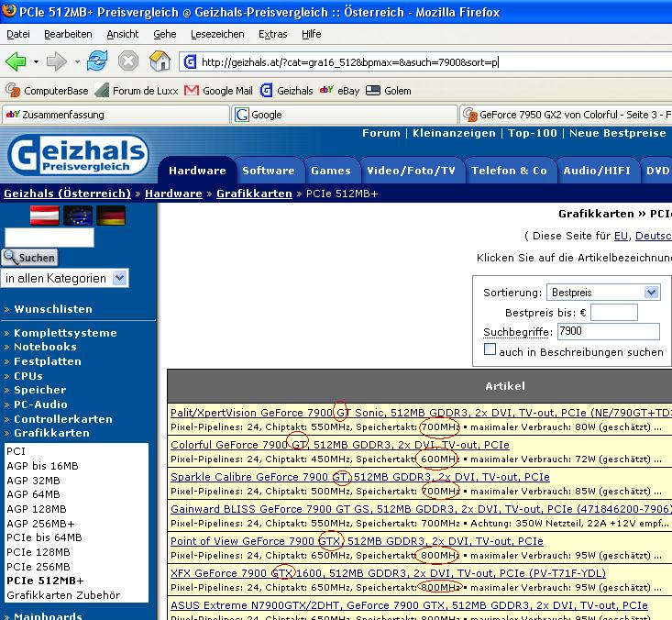672x620 pixels.
Task: Click the Forward arrow button
Action: pos(56,61)
